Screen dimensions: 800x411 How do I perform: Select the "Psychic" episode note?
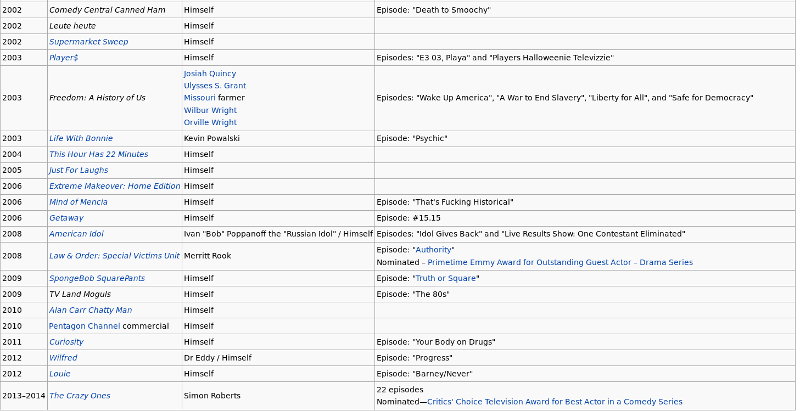(412, 138)
